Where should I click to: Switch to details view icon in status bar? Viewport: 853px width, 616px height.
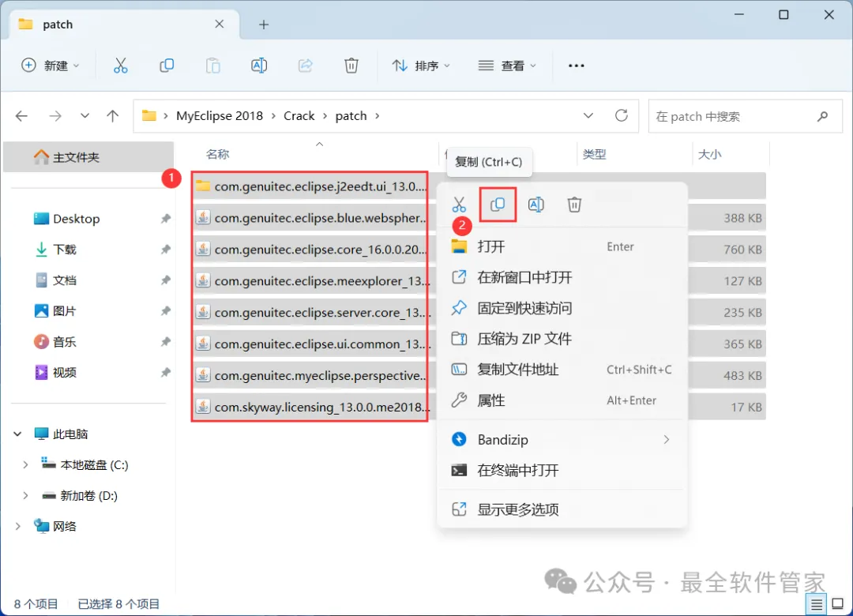tap(816, 604)
